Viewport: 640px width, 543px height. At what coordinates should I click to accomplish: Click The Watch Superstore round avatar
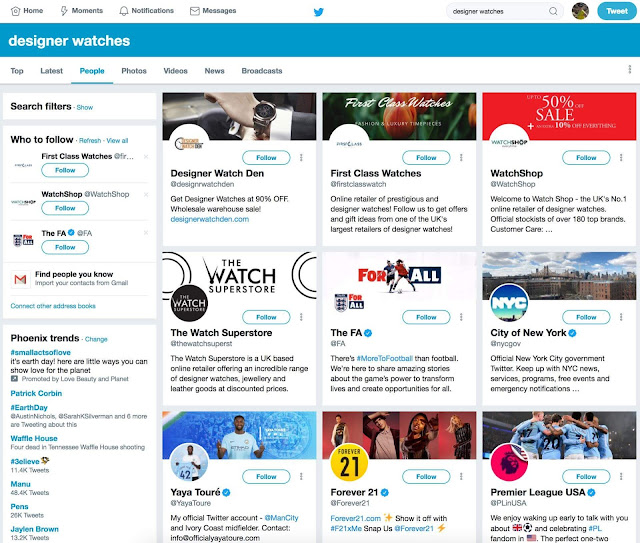[x=189, y=303]
